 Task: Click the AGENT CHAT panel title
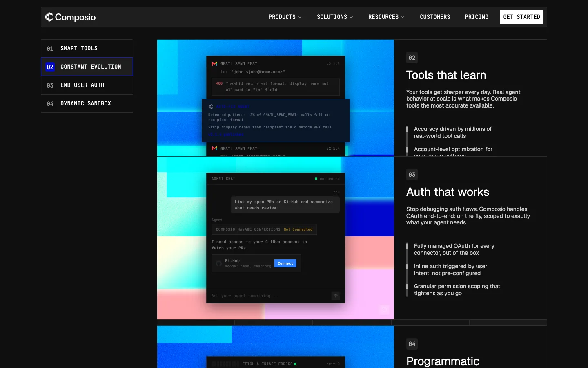pos(223,179)
